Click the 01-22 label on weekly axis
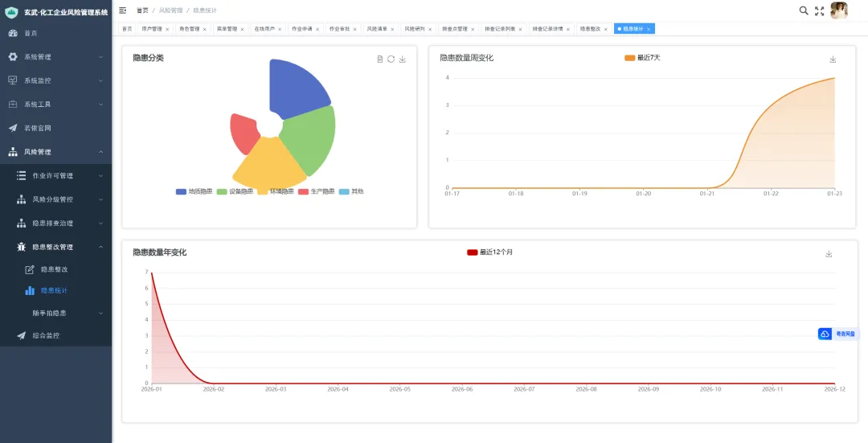Image resolution: width=868 pixels, height=443 pixels. coord(771,194)
